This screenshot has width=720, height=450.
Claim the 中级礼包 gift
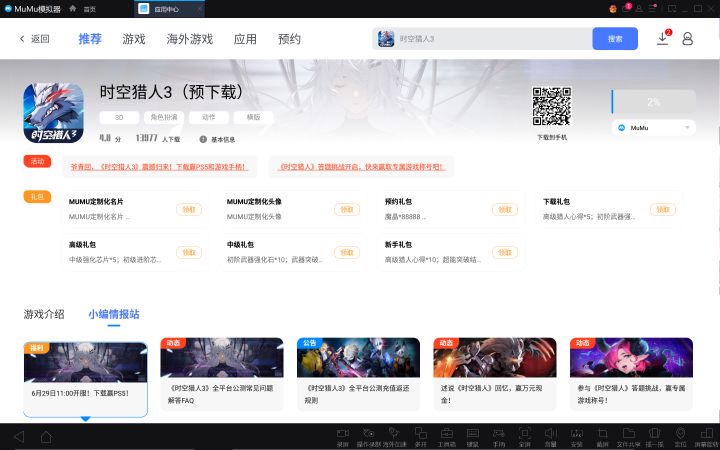click(347, 252)
